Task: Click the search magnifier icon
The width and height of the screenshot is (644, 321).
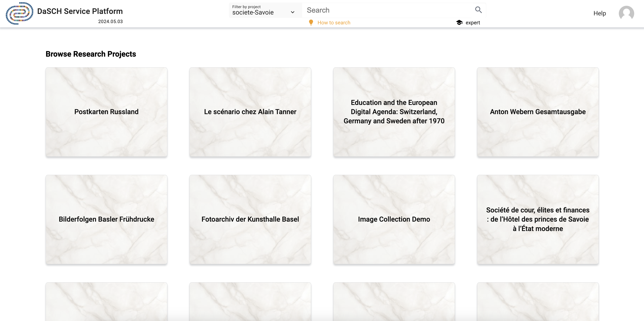Action: pyautogui.click(x=478, y=10)
